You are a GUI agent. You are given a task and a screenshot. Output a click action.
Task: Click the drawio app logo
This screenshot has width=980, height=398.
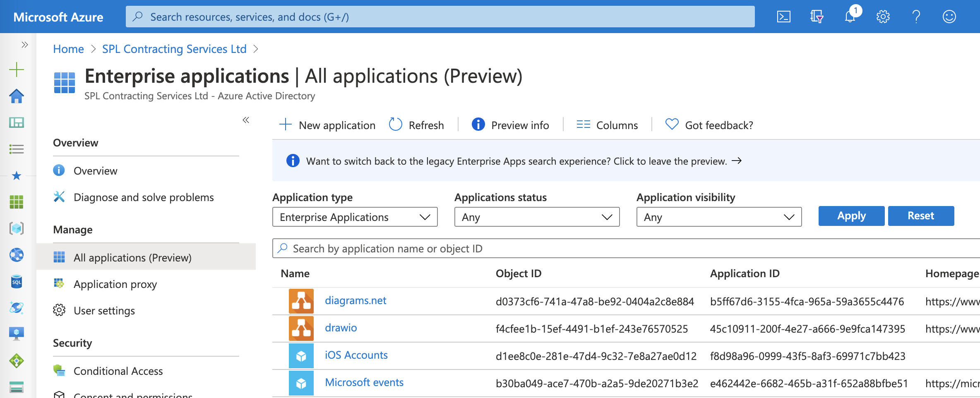pyautogui.click(x=301, y=328)
